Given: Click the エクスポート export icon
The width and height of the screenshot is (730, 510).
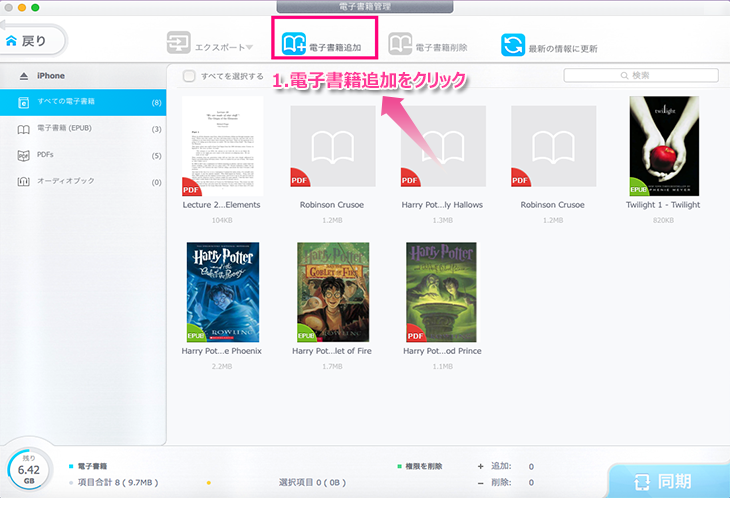Looking at the screenshot, I should (x=179, y=43).
